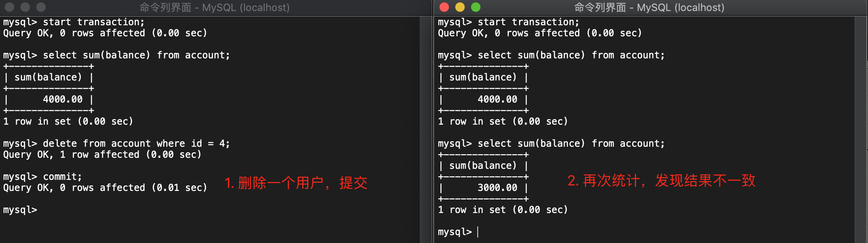868x243 pixels.
Task: Click the right terminal's vertical scrollbar
Action: (x=861, y=129)
